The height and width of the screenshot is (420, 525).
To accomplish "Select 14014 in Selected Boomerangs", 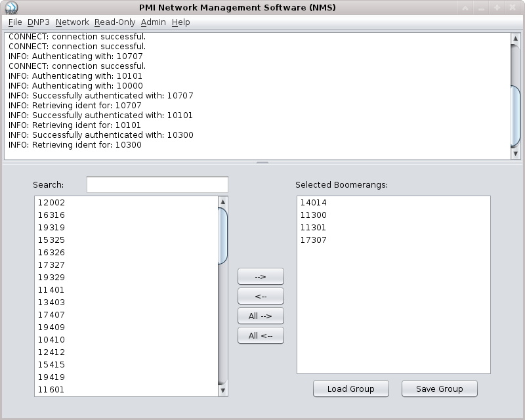I will [314, 203].
